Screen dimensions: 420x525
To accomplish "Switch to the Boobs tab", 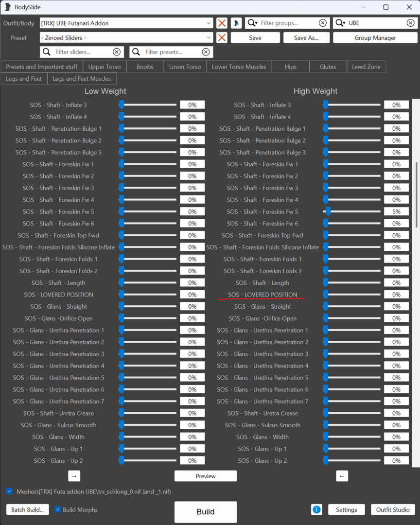I will pos(145,67).
